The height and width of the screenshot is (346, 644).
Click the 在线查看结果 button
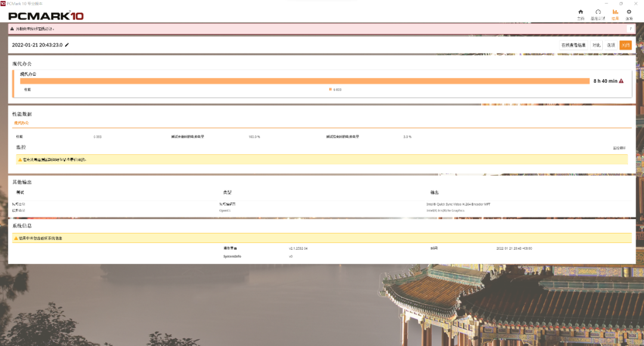(574, 45)
